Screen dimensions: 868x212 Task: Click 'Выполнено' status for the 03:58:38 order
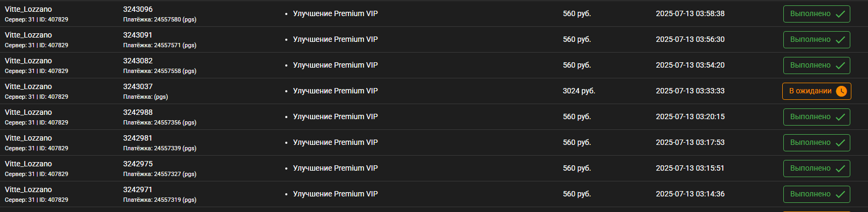[x=817, y=14]
